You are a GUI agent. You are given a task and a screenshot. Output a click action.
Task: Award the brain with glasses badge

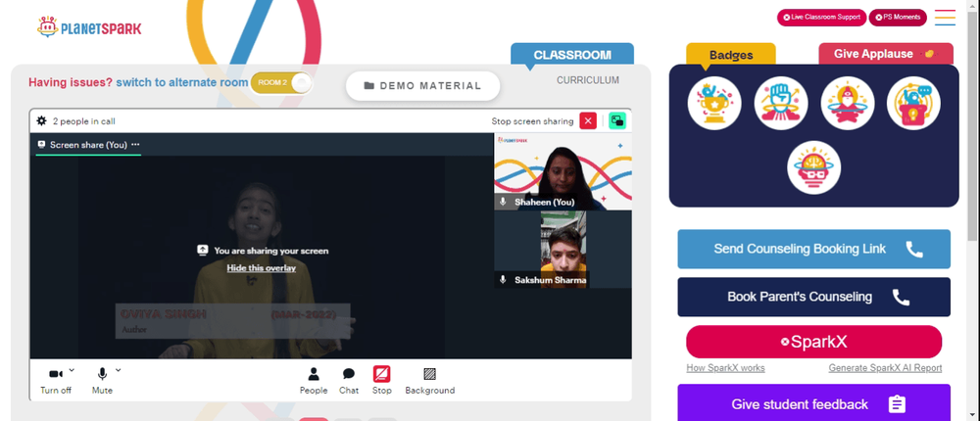(813, 167)
